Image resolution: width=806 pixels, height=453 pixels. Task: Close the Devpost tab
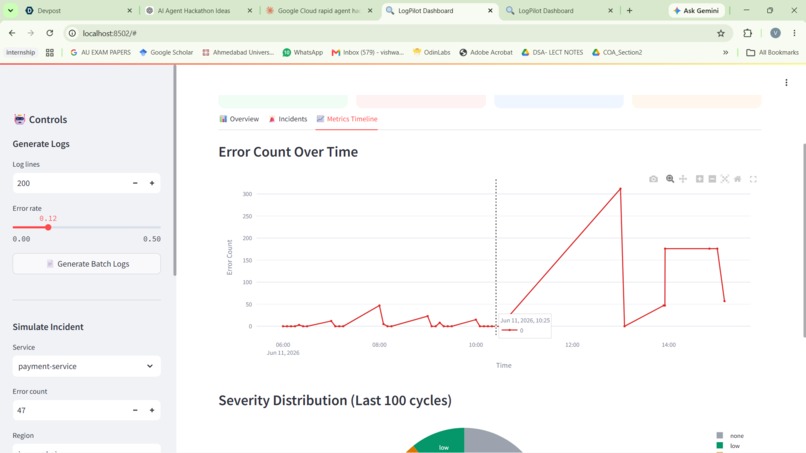click(x=130, y=10)
